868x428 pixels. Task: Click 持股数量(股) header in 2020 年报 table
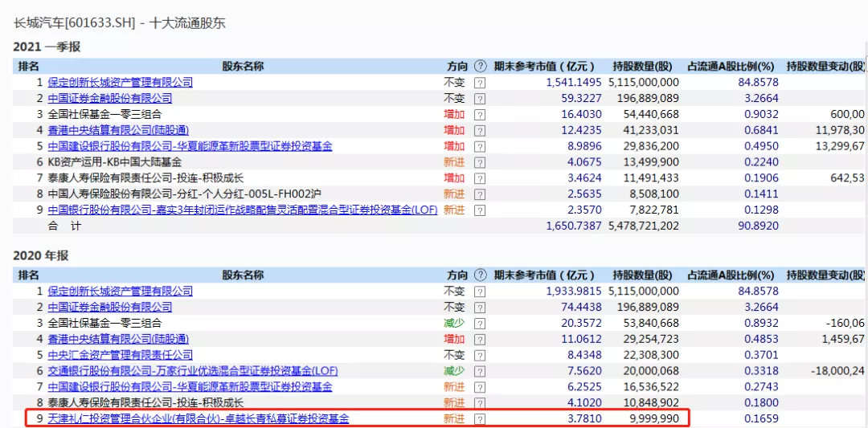(642, 275)
